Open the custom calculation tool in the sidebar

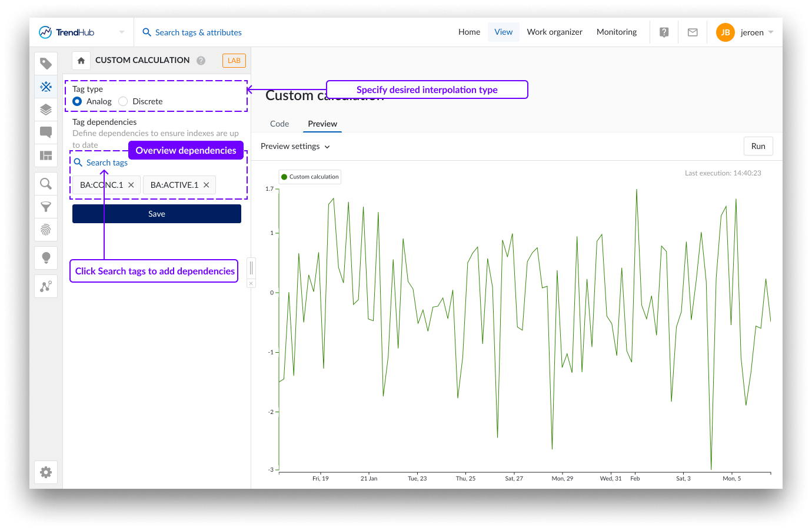tap(46, 87)
